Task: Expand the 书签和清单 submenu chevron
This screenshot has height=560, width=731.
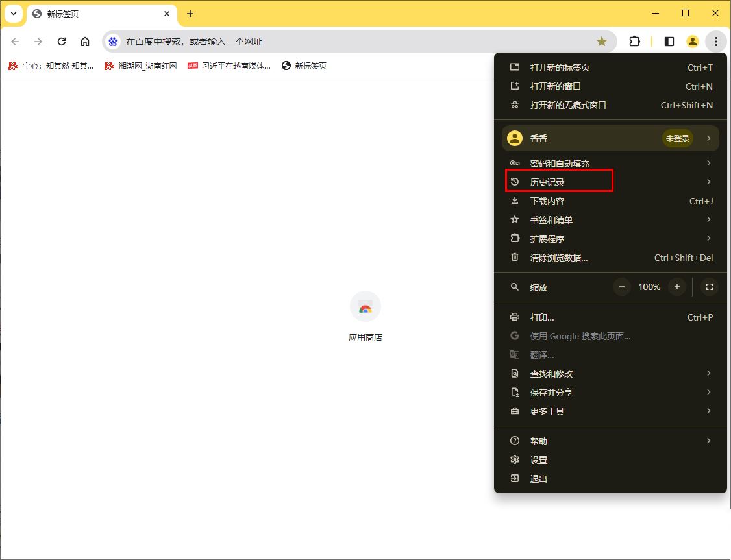Action: (x=709, y=219)
